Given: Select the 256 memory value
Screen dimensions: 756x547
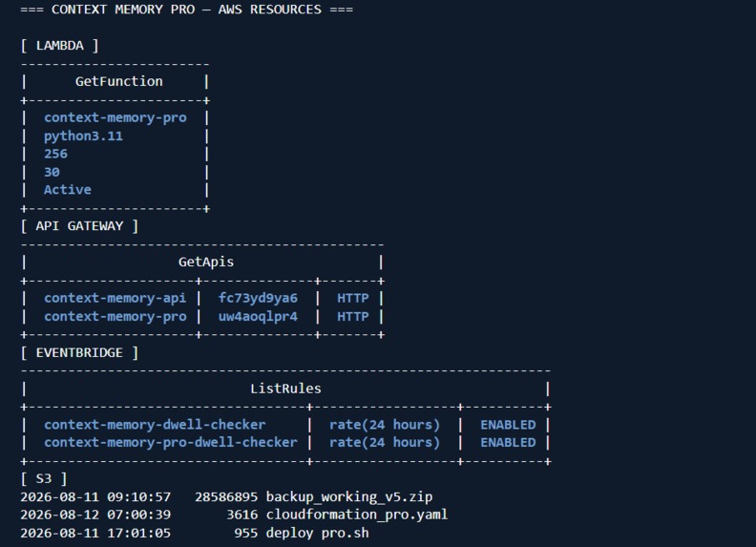Looking at the screenshot, I should pos(56,154).
